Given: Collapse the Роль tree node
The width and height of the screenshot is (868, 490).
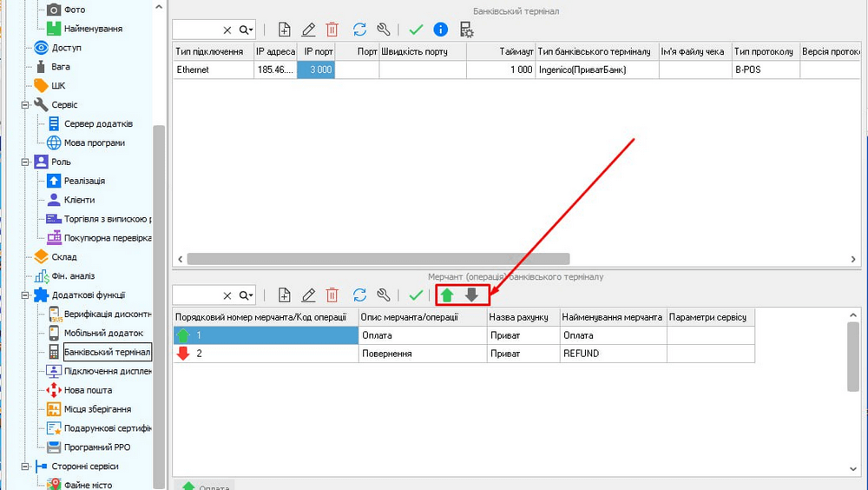Looking at the screenshot, I should click(26, 162).
